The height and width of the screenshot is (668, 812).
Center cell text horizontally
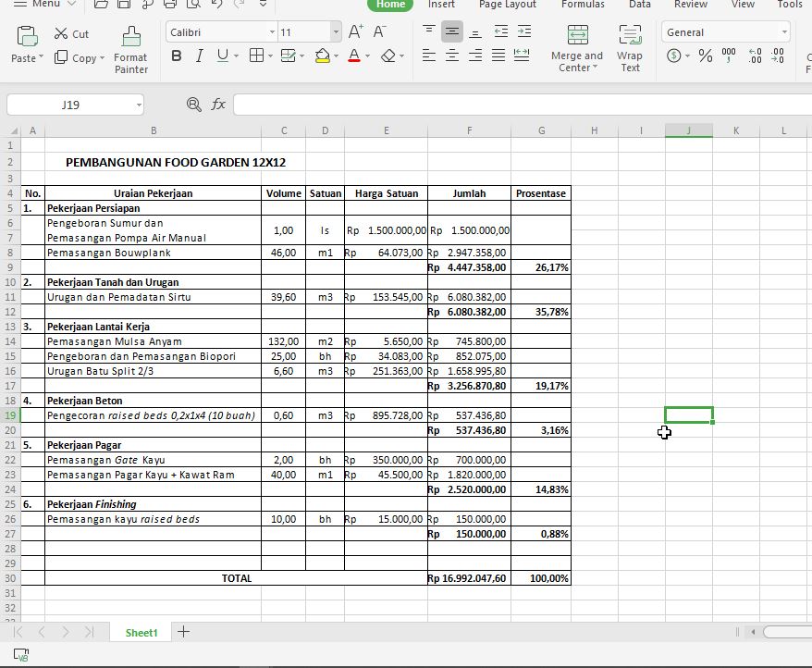[452, 55]
